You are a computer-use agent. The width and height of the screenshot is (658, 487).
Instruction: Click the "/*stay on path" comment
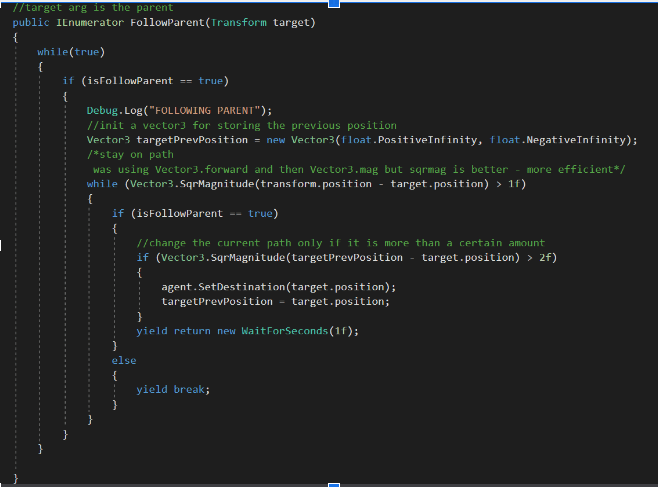[x=130, y=155]
